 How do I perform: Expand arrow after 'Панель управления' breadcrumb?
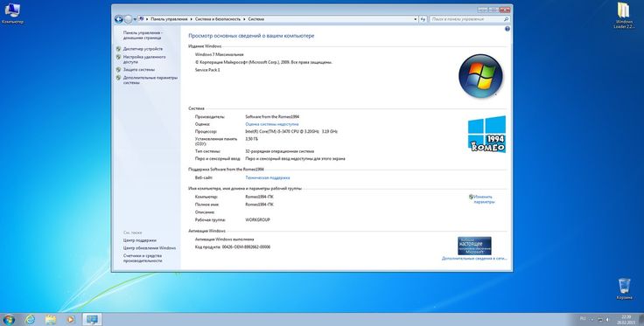point(191,19)
